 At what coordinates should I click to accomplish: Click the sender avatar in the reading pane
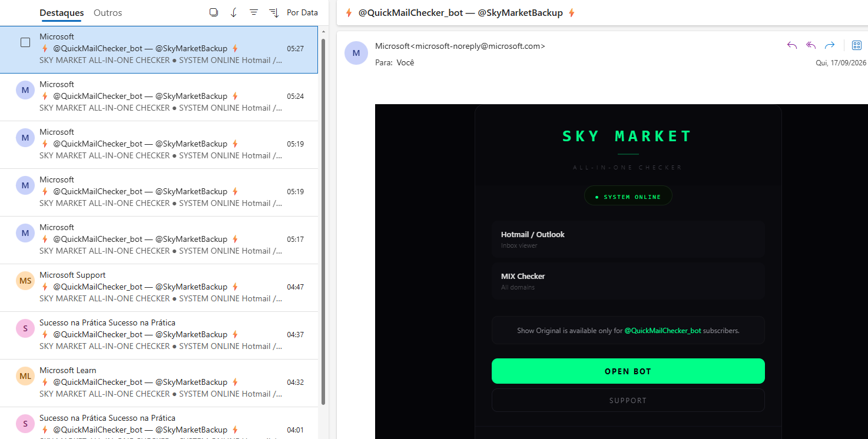pos(356,53)
